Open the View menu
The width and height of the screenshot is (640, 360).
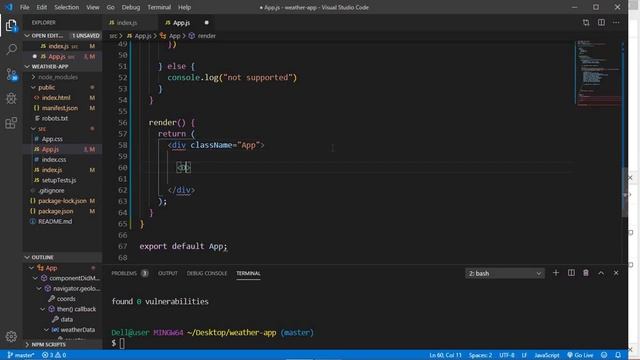coord(93,7)
